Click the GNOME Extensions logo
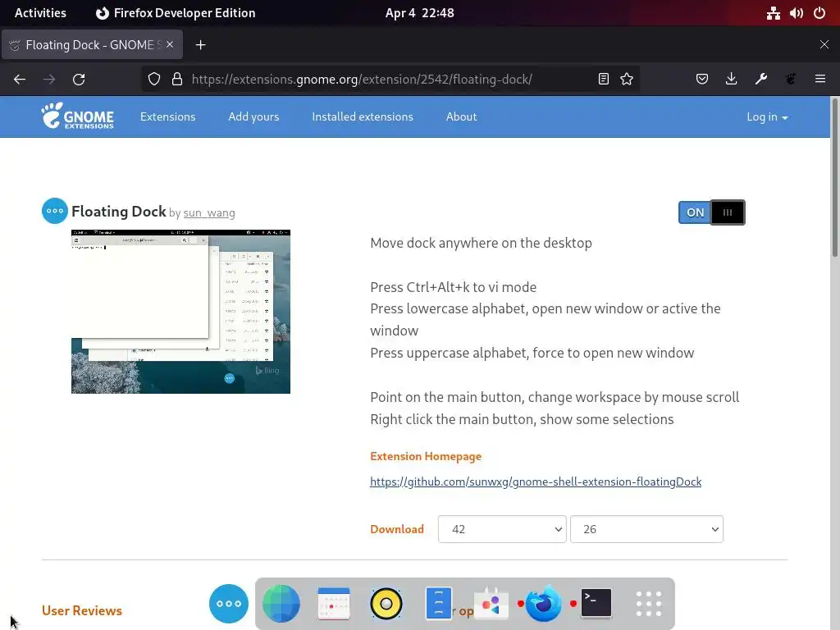840x630 pixels. tap(78, 116)
